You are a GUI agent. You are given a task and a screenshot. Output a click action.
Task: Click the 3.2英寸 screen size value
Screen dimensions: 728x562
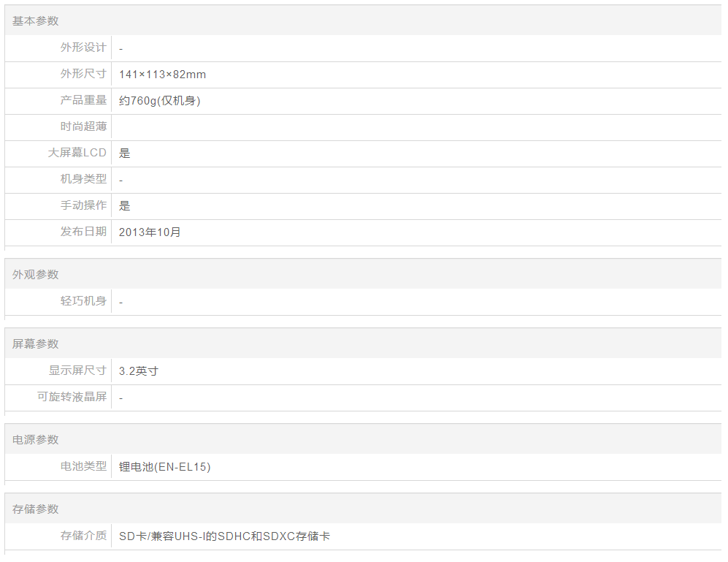[139, 371]
